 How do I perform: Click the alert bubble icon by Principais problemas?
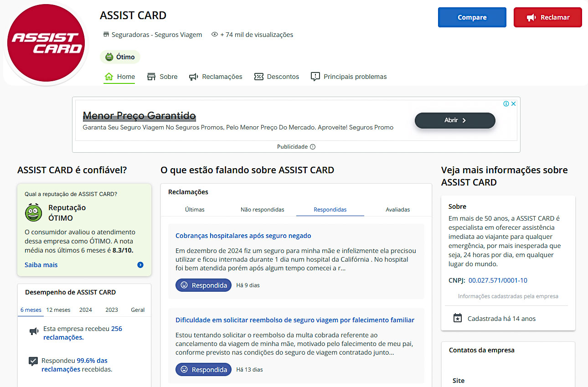click(315, 77)
